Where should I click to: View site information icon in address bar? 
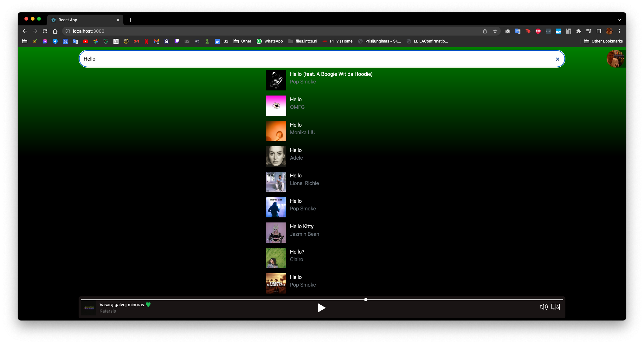[x=68, y=31]
